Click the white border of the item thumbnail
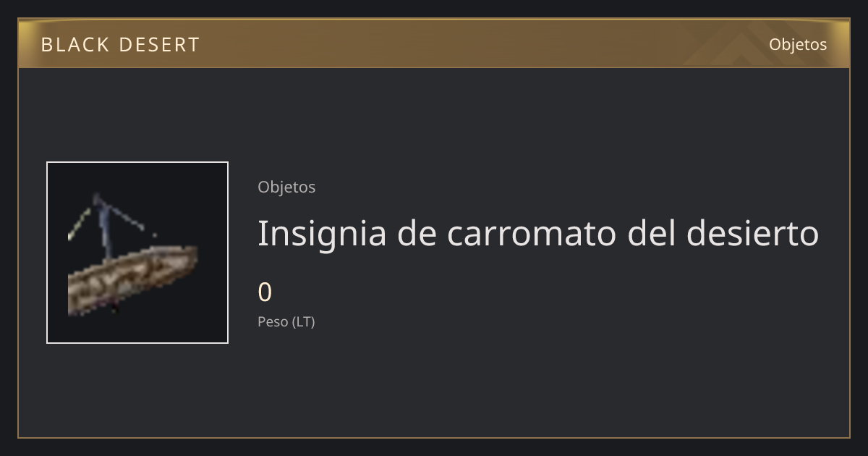 coord(137,162)
